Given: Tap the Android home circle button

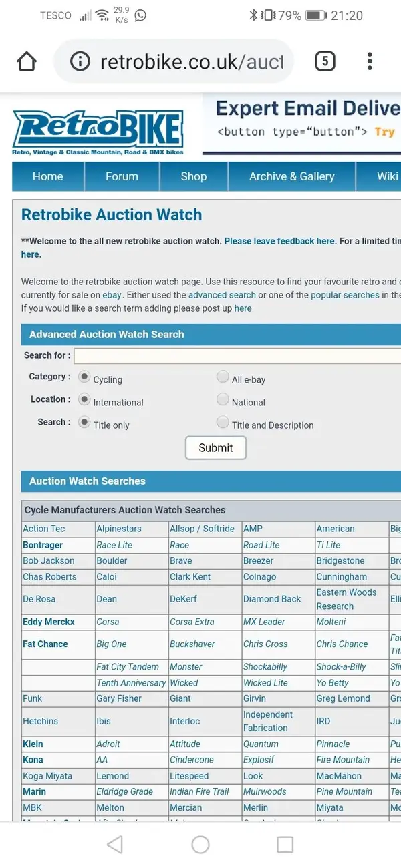Looking at the screenshot, I should pyautogui.click(x=200, y=845).
